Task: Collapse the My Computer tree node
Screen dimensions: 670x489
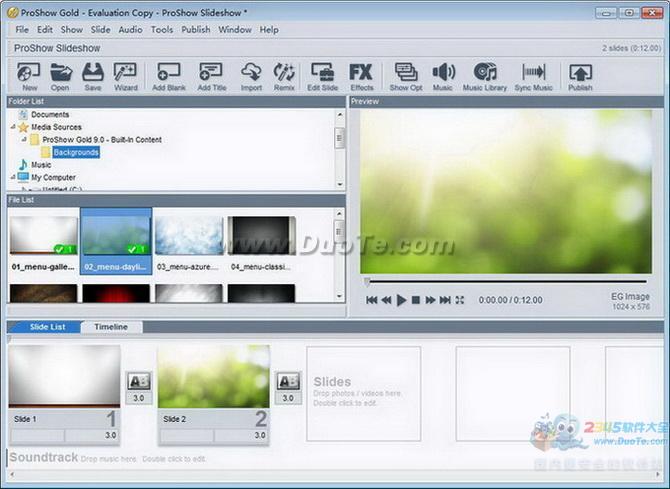Action: pos(13,178)
